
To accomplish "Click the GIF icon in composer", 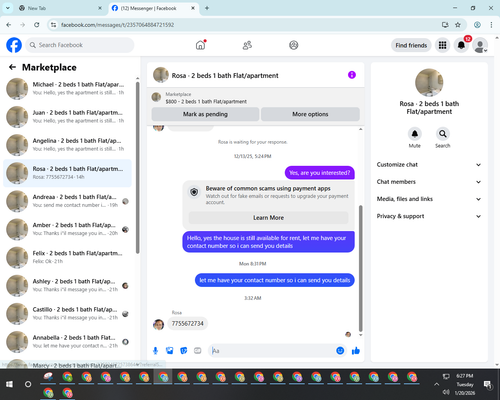I will 198,351.
